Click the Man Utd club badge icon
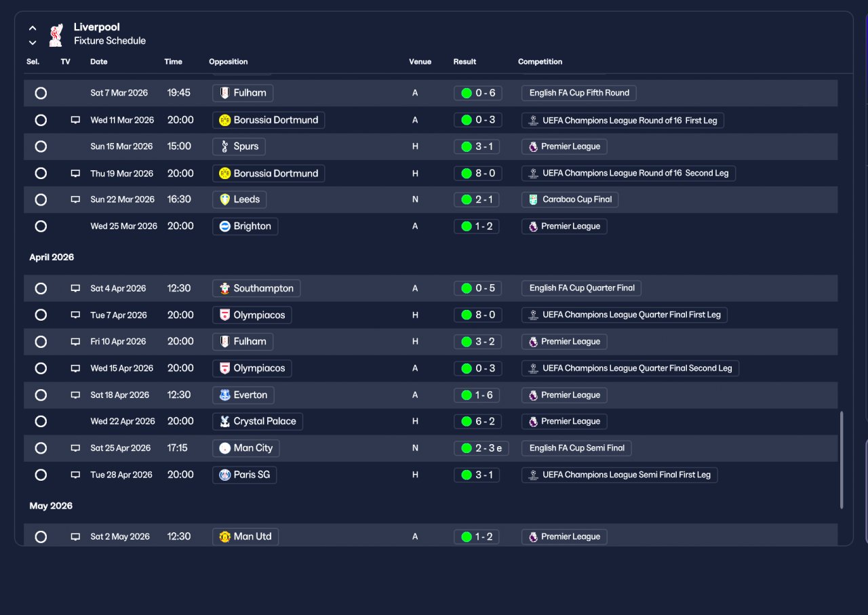This screenshot has width=868, height=615. (225, 536)
